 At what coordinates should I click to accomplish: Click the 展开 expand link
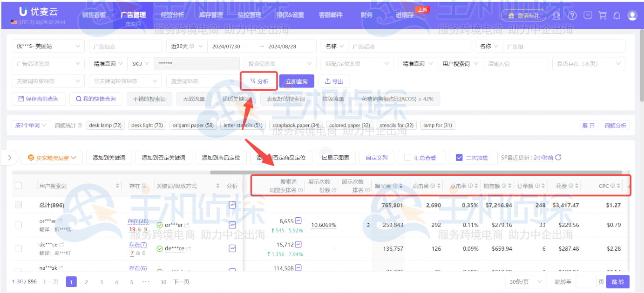[588, 125]
